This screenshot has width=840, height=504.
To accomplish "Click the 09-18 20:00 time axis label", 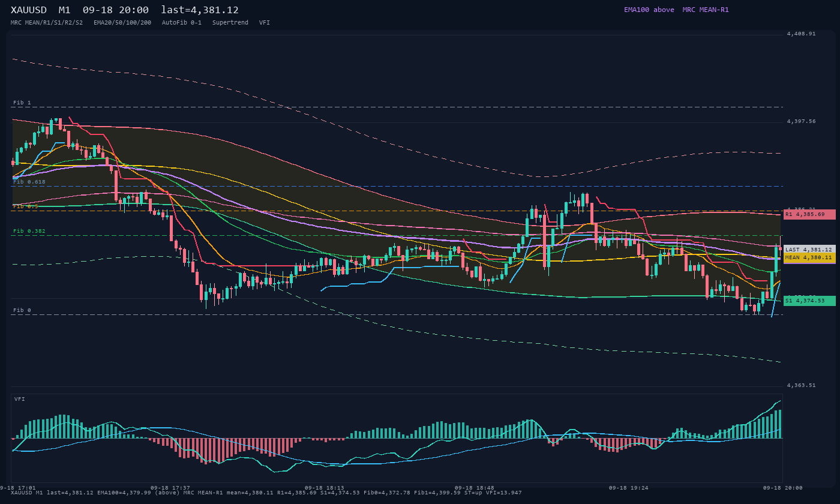I will pos(782,488).
